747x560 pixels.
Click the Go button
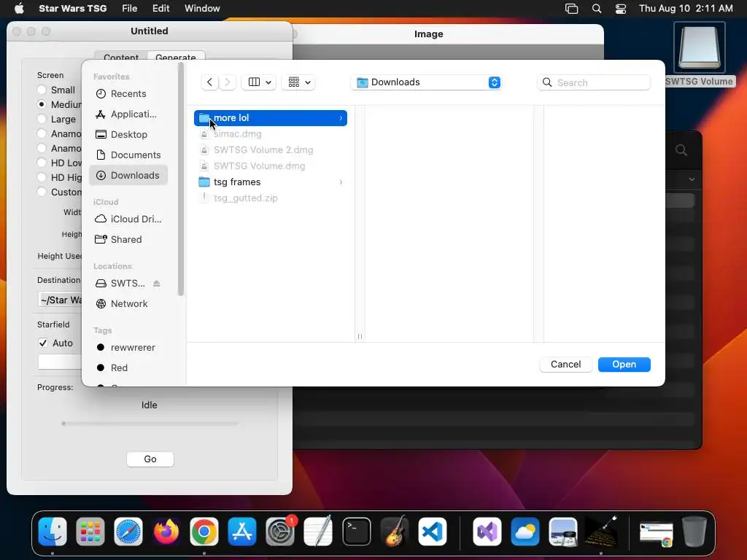coord(150,459)
